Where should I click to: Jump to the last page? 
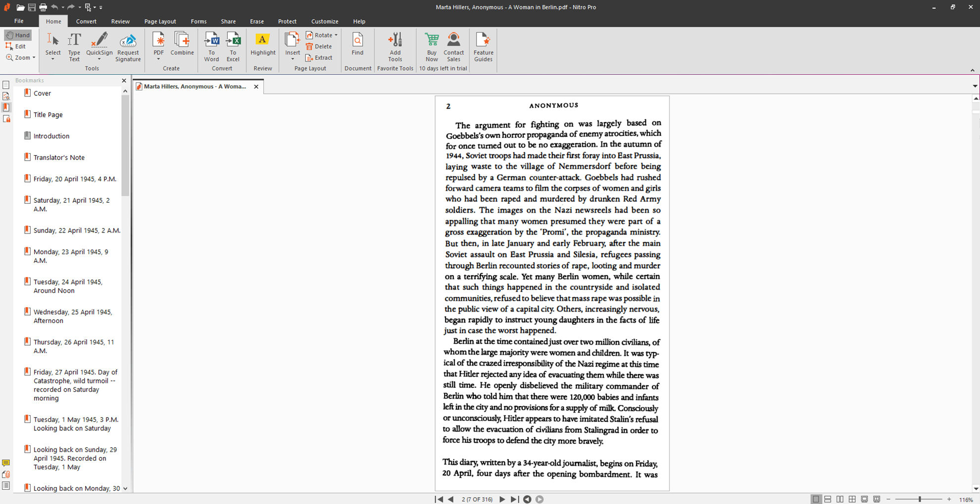click(514, 500)
